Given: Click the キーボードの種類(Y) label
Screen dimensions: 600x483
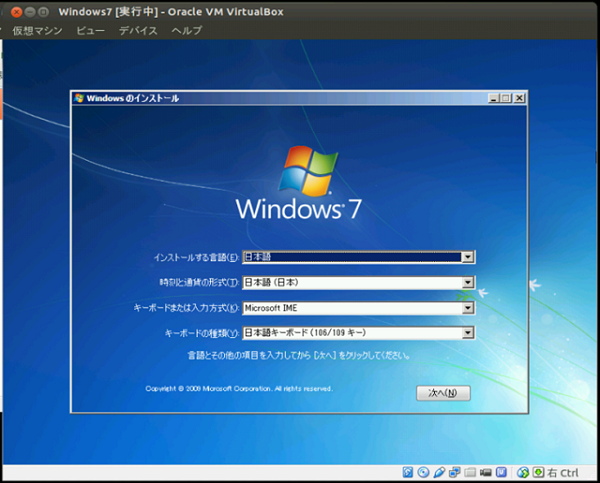Looking at the screenshot, I should pos(202,333).
